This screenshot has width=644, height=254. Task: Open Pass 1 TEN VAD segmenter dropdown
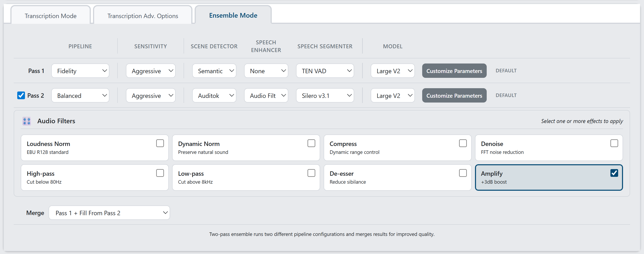pyautogui.click(x=325, y=71)
